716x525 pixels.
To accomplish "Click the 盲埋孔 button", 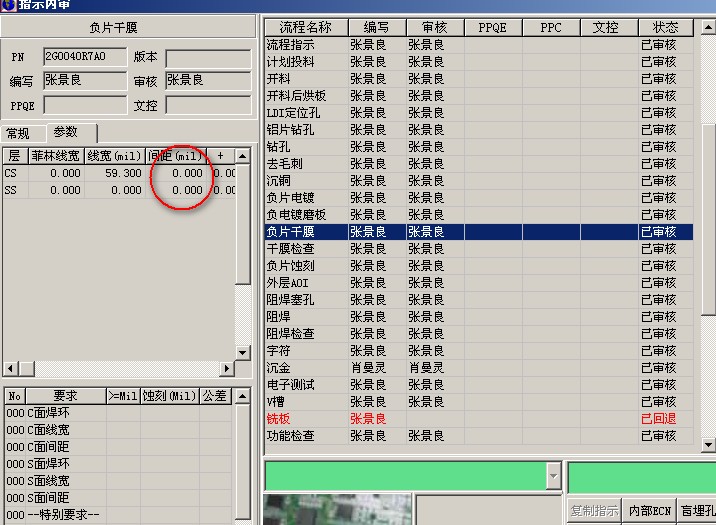I will [x=697, y=511].
